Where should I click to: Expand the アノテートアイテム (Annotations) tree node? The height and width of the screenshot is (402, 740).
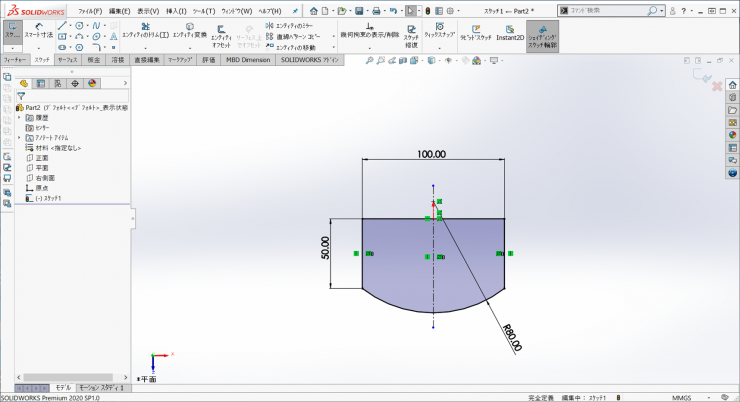click(18, 137)
